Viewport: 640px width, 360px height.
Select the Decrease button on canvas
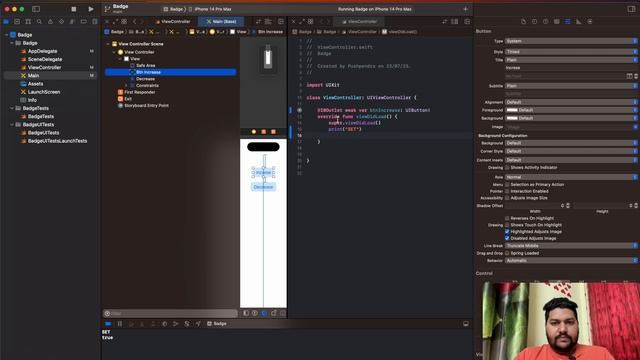[x=263, y=187]
